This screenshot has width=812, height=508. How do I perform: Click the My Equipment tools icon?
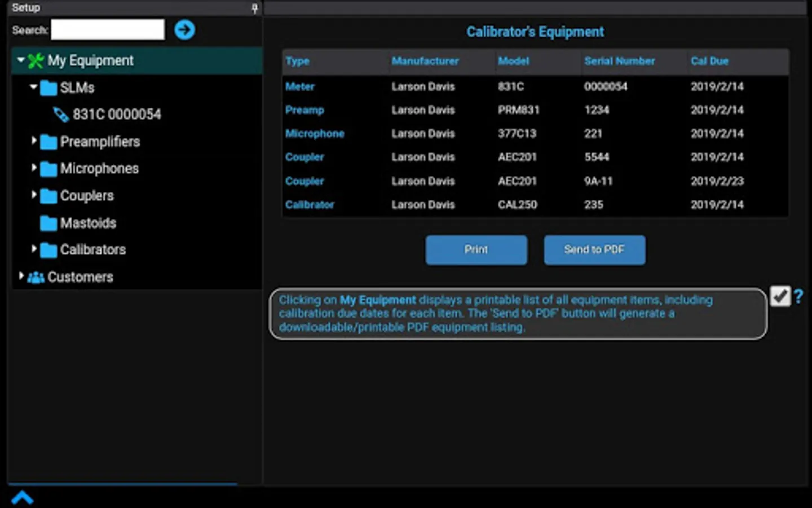click(36, 61)
